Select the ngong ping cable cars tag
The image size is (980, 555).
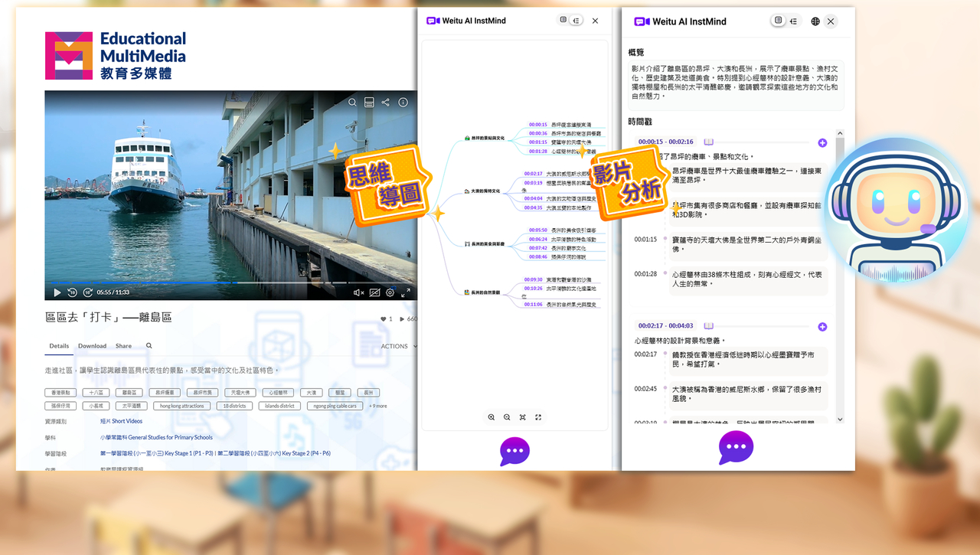335,406
